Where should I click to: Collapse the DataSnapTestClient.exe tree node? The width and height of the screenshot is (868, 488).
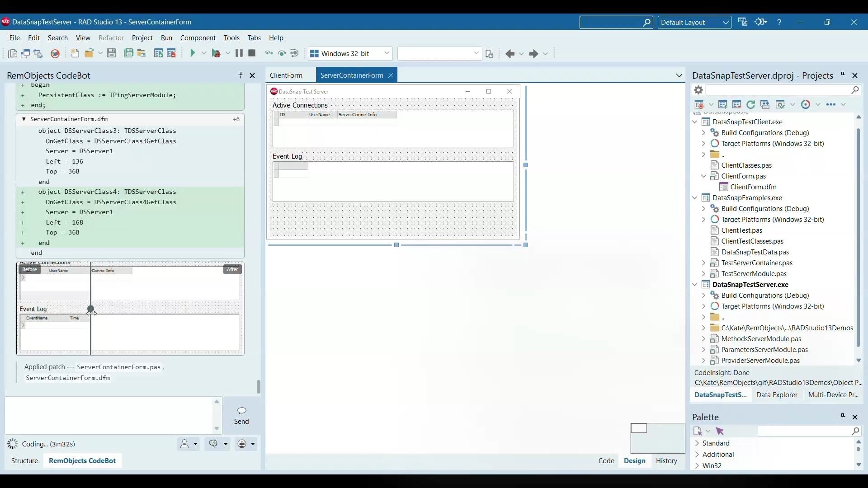pyautogui.click(x=695, y=122)
